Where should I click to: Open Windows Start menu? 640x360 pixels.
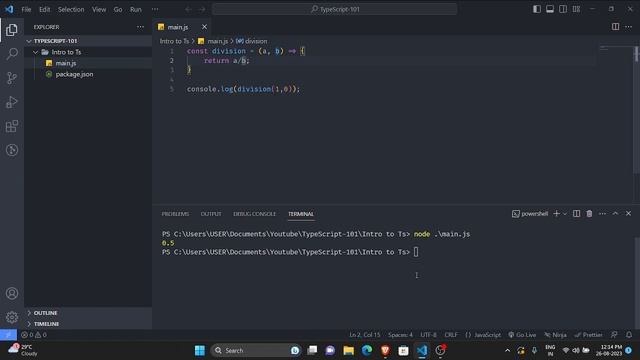pos(200,350)
